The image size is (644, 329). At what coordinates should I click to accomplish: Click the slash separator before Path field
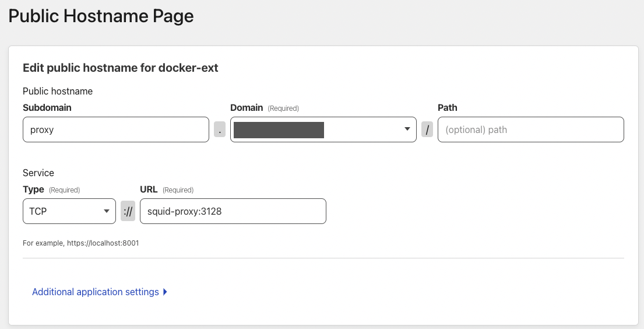tap(427, 130)
